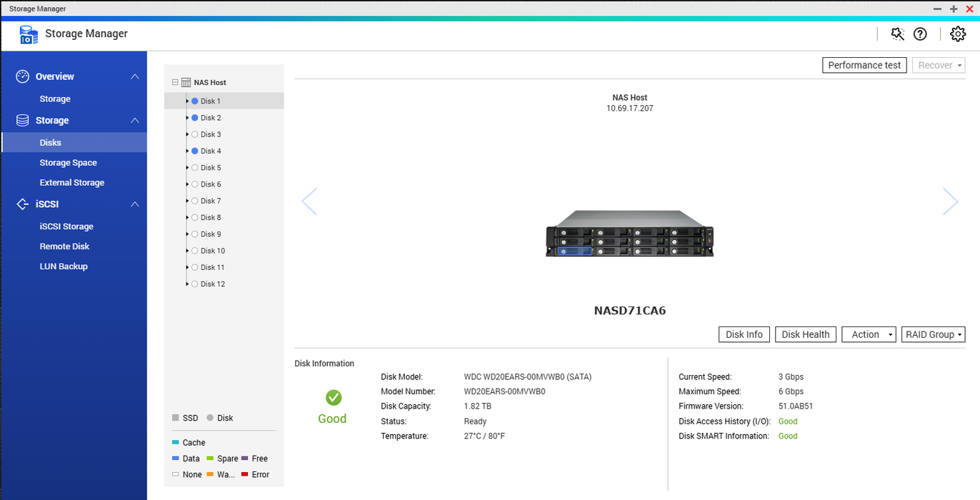980x500 pixels.
Task: Expand the Disk 4 tree arrow
Action: tap(187, 151)
